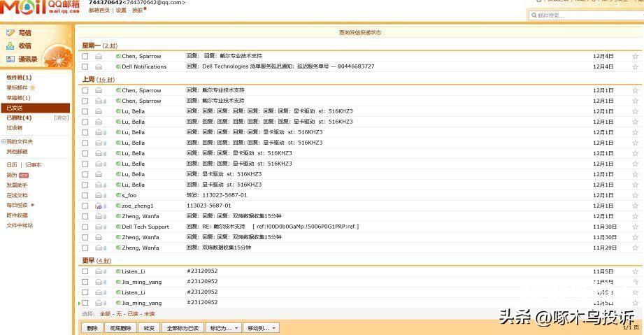The image size is (644, 335).
Task: Click the 未读 selection link
Action: (150, 314)
